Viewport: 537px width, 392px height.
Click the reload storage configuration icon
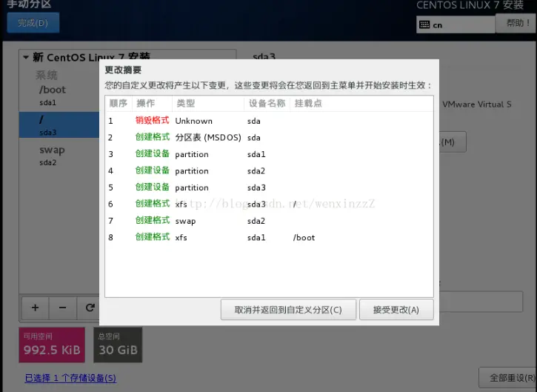pyautogui.click(x=90, y=308)
